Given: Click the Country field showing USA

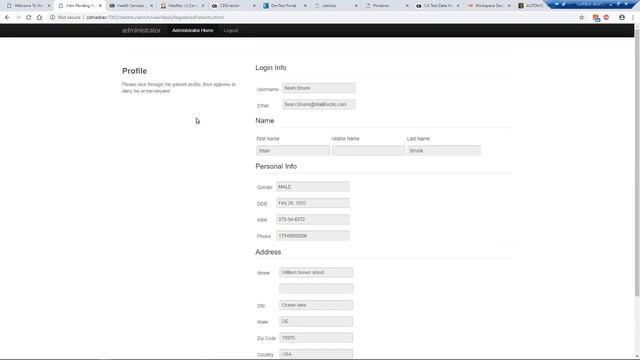Looking at the screenshot, I should click(316, 354).
